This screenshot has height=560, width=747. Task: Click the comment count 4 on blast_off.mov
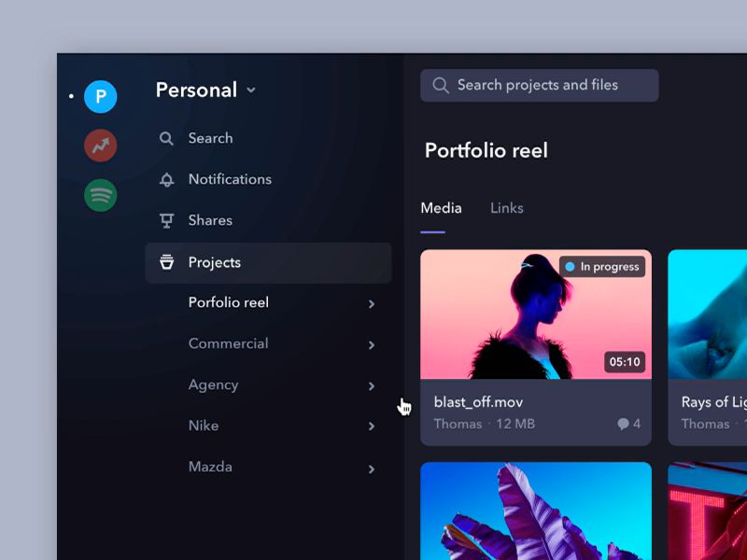point(637,424)
